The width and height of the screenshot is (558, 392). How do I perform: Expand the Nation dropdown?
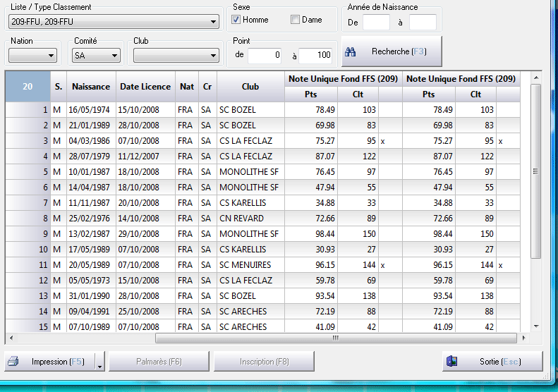click(51, 56)
